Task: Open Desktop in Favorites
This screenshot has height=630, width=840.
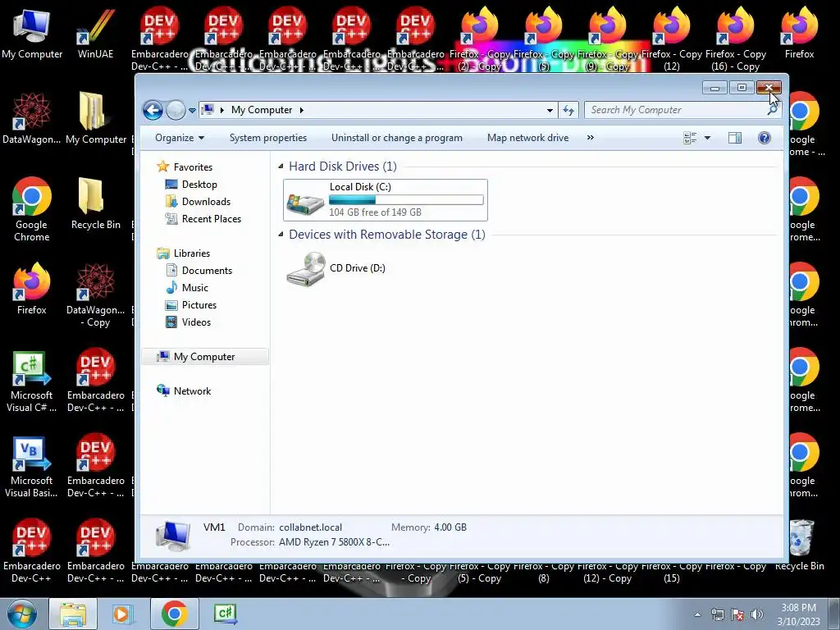Action: coord(192,185)
